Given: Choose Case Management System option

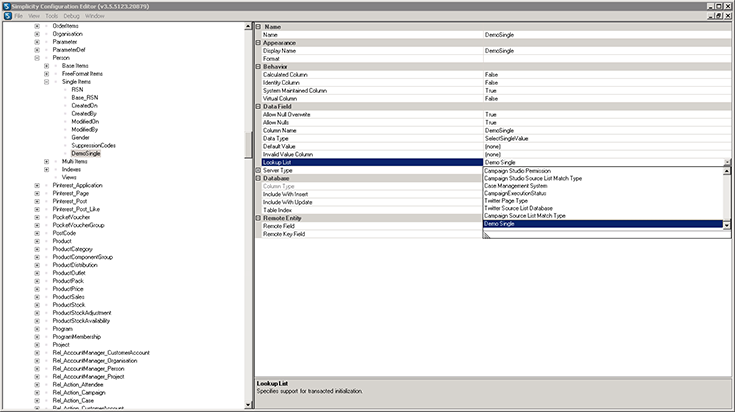Looking at the screenshot, I should tap(516, 186).
